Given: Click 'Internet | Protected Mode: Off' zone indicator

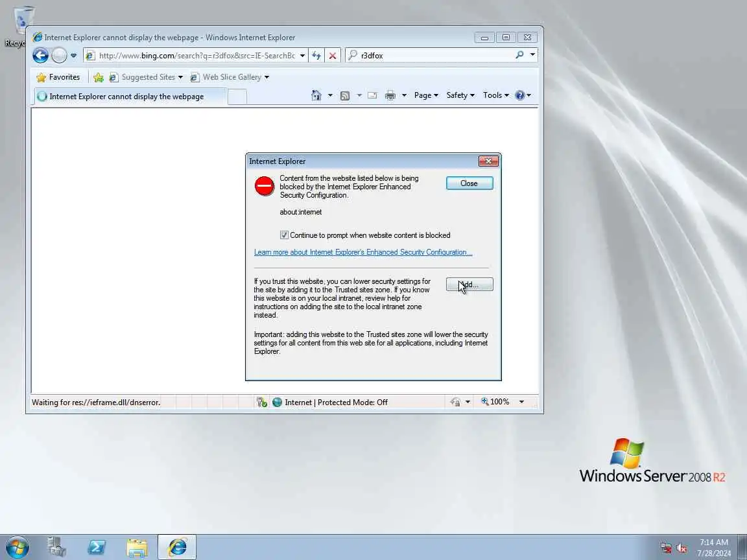Looking at the screenshot, I should (336, 402).
